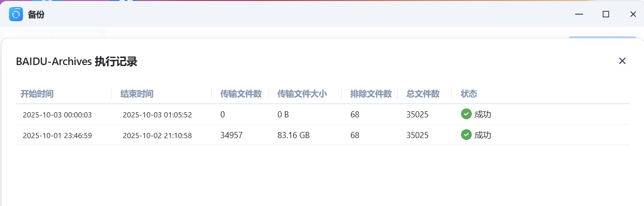Click the 结束时间 column header

(137, 93)
